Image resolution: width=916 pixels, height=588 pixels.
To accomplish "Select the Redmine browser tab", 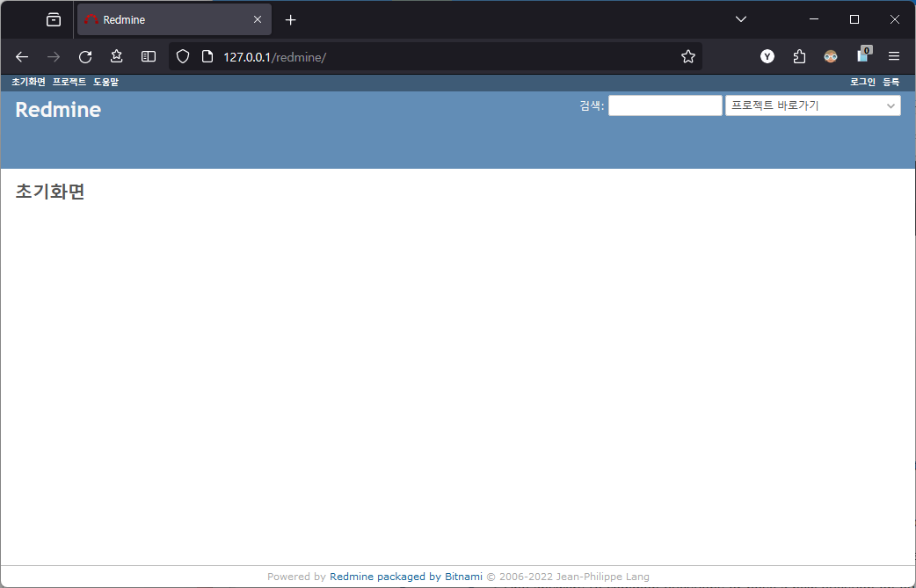I will (174, 20).
